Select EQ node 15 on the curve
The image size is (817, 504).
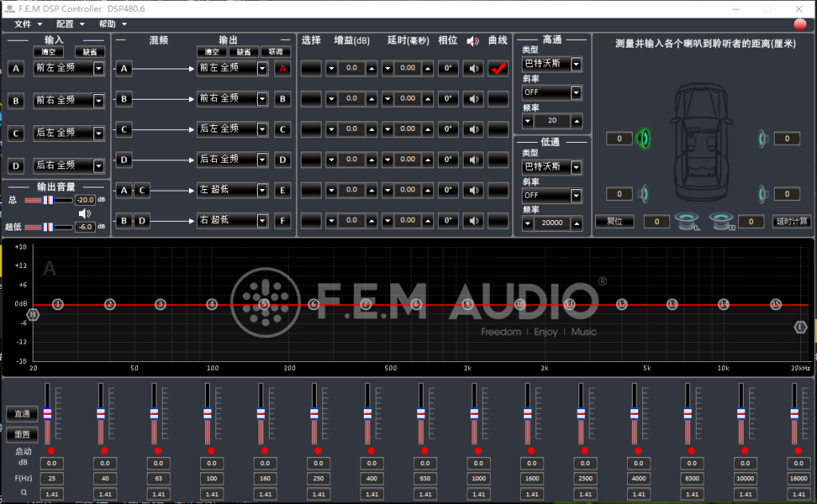click(x=776, y=304)
